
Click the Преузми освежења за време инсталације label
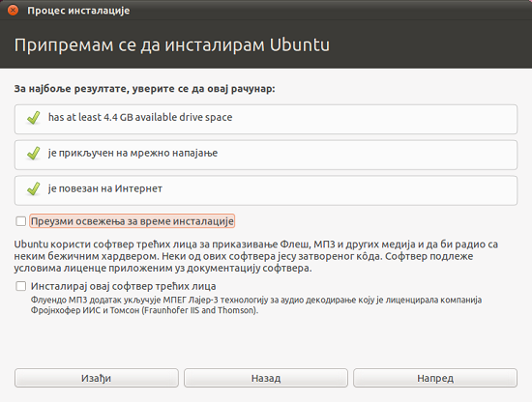tap(132, 221)
